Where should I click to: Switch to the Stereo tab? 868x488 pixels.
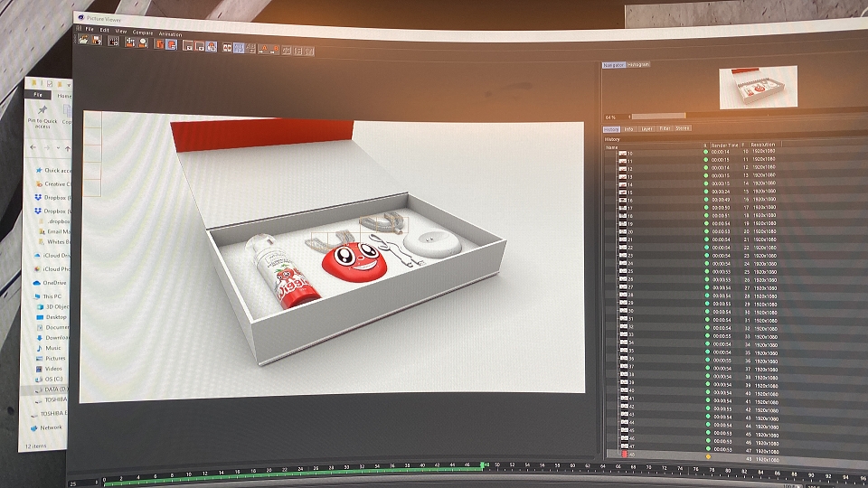[x=683, y=127]
